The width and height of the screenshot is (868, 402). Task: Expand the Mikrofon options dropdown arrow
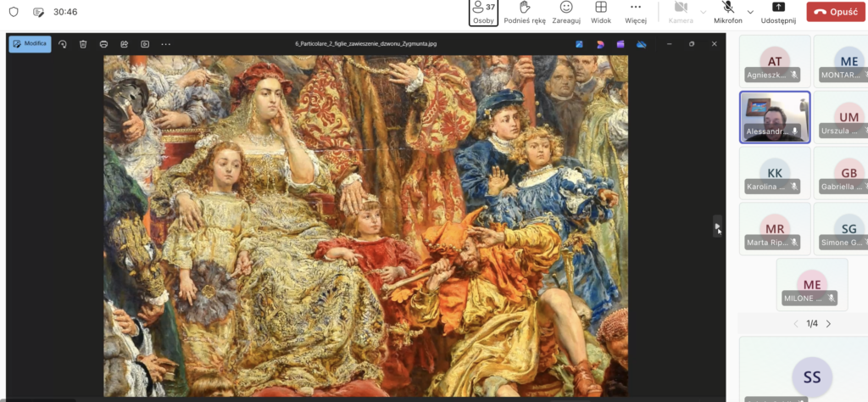749,12
